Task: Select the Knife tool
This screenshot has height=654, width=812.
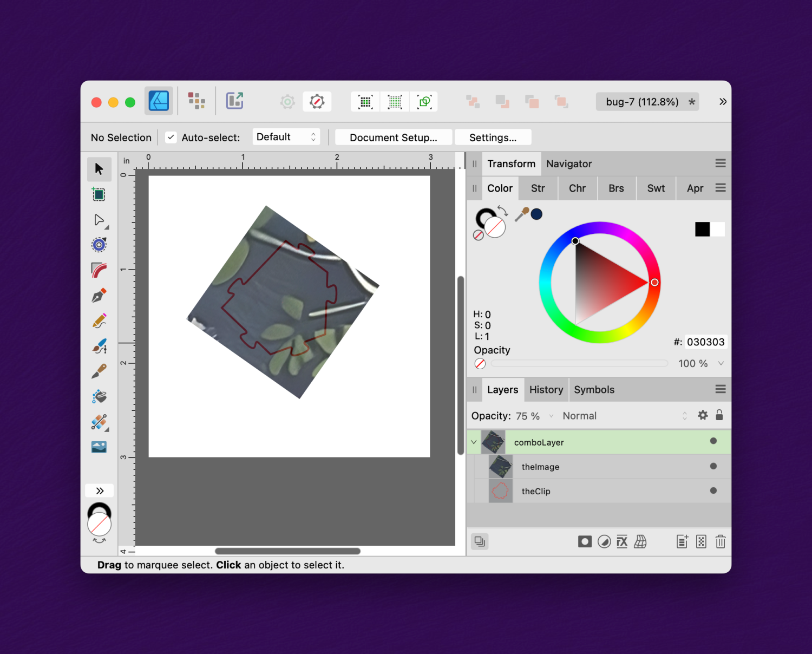Action: [x=99, y=371]
